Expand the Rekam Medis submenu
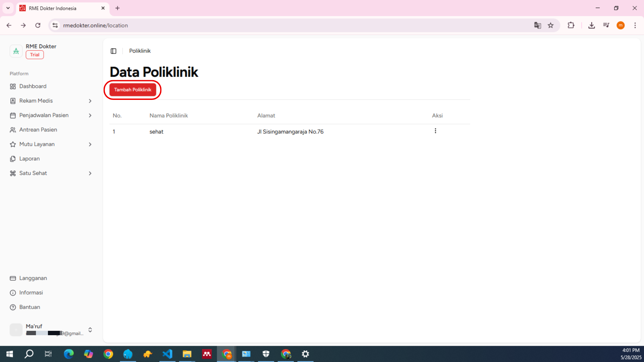 click(90, 101)
